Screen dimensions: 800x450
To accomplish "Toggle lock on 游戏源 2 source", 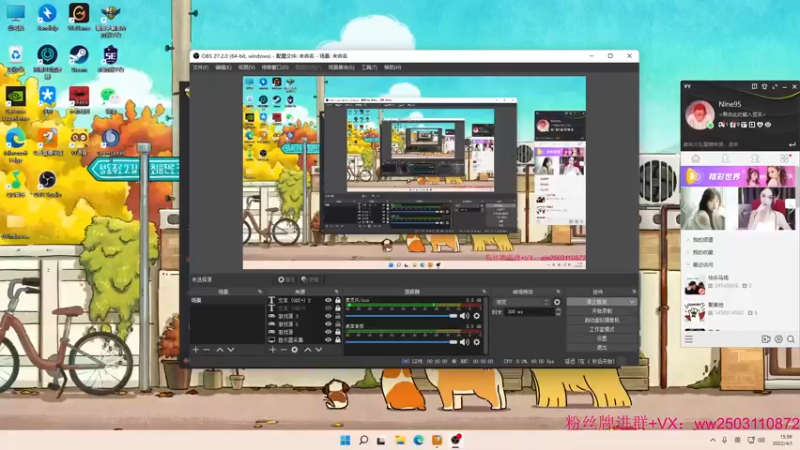I will pyautogui.click(x=337, y=323).
